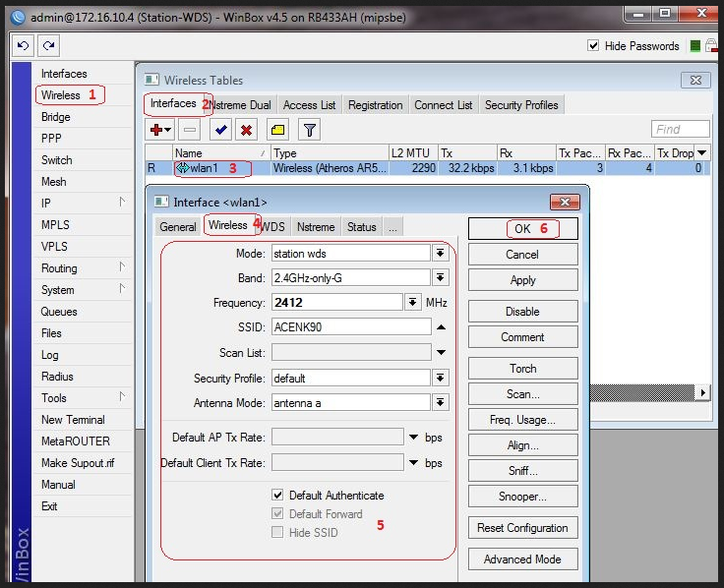Click the Frequency input field
This screenshot has height=588, width=724.
[337, 302]
